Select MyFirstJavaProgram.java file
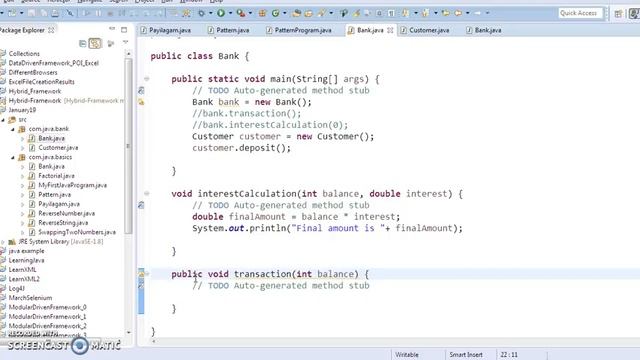 click(x=73, y=185)
